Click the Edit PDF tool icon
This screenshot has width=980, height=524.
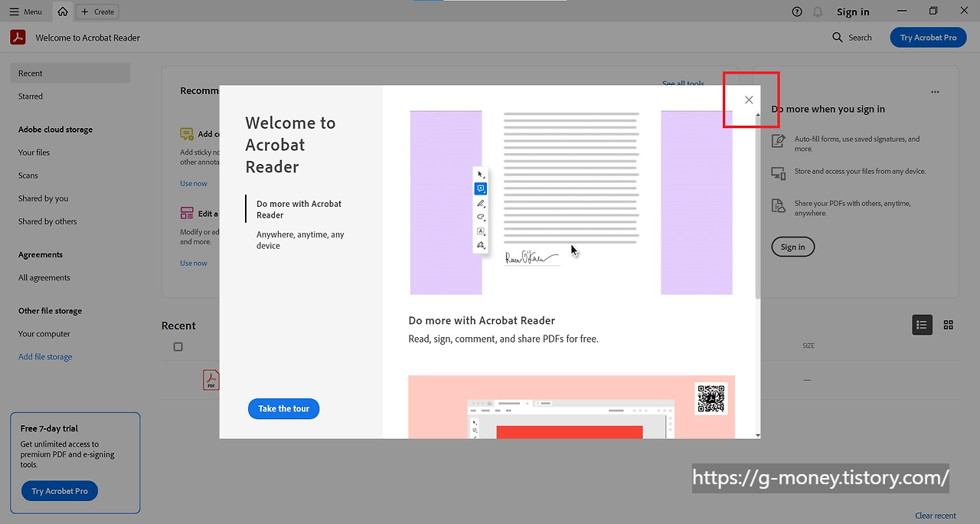tap(187, 213)
